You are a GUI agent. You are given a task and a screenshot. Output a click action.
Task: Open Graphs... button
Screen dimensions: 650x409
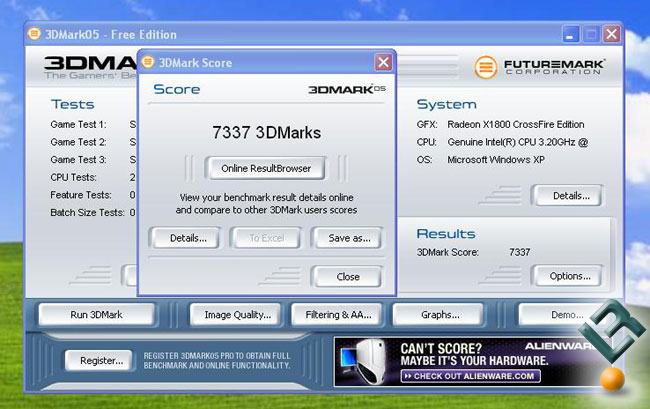pos(438,315)
